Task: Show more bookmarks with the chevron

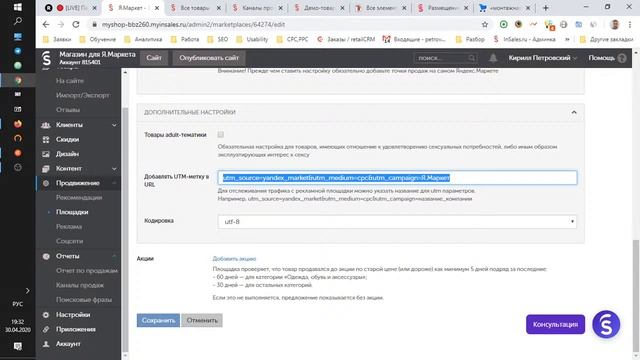Action: pos(567,40)
